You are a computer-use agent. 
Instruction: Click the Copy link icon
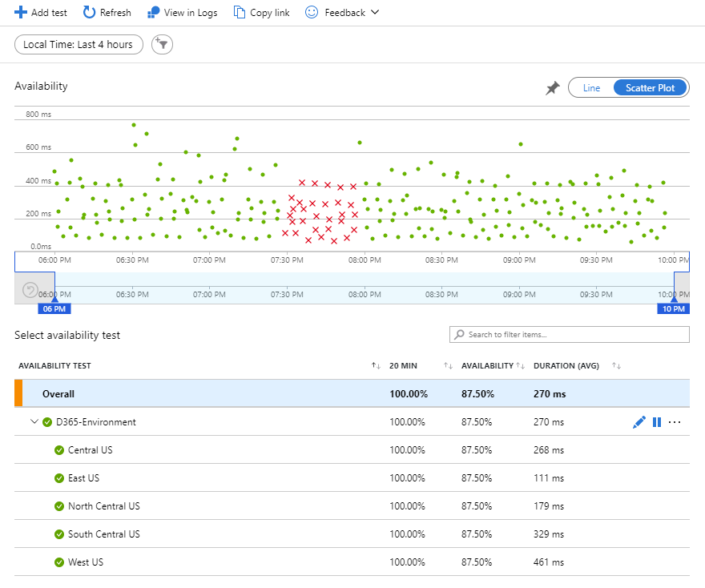tap(240, 13)
